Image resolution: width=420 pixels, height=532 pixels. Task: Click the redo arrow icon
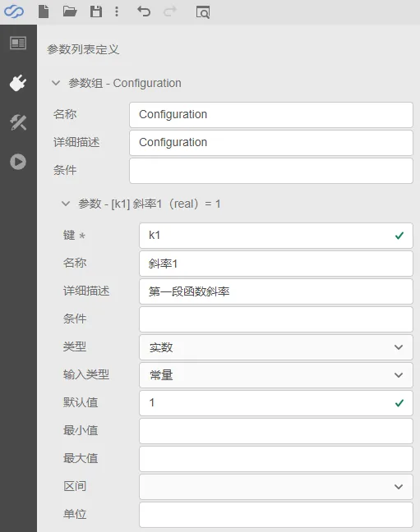[x=170, y=11]
